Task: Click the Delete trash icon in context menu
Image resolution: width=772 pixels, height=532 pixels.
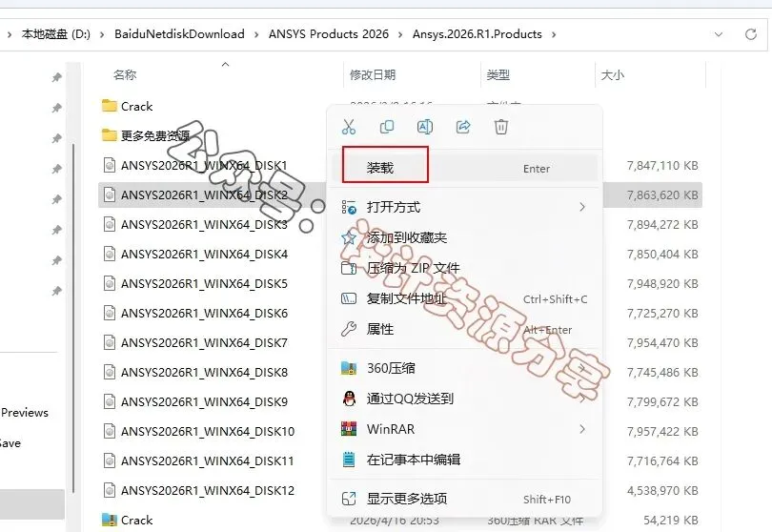Action: pos(500,127)
